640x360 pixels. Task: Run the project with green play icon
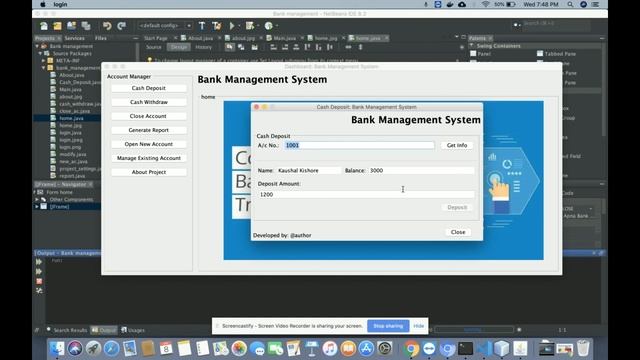pos(231,26)
